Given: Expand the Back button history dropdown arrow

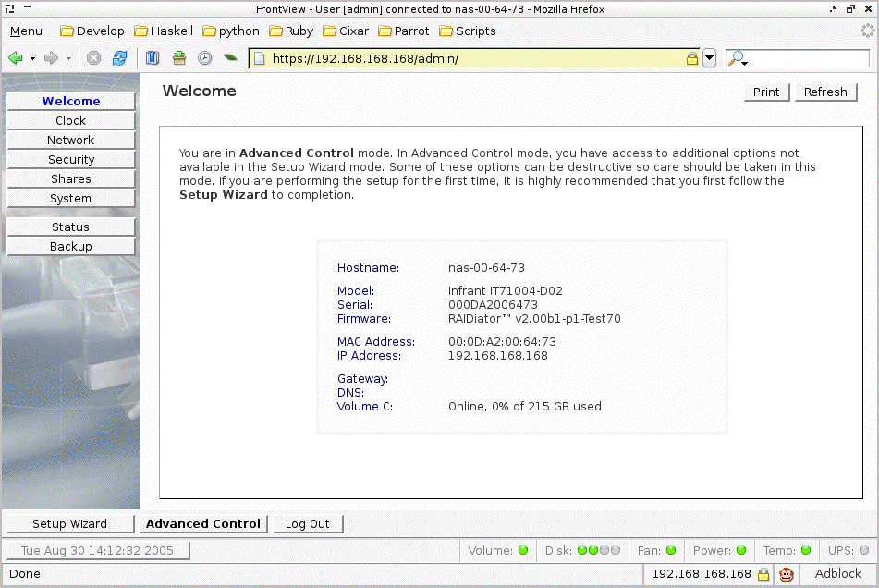Looking at the screenshot, I should click(x=32, y=58).
